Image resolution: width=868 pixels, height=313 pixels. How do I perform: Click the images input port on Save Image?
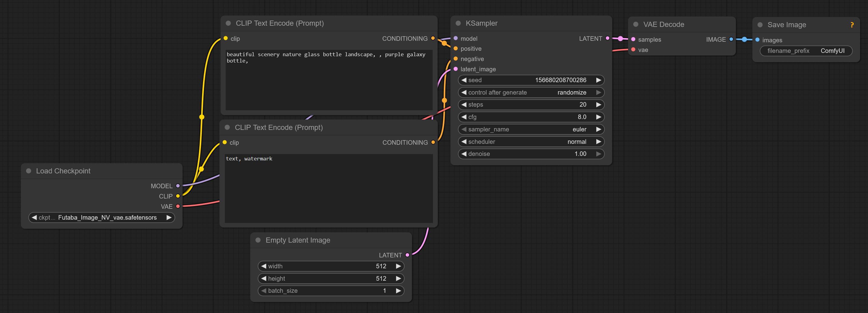[757, 40]
